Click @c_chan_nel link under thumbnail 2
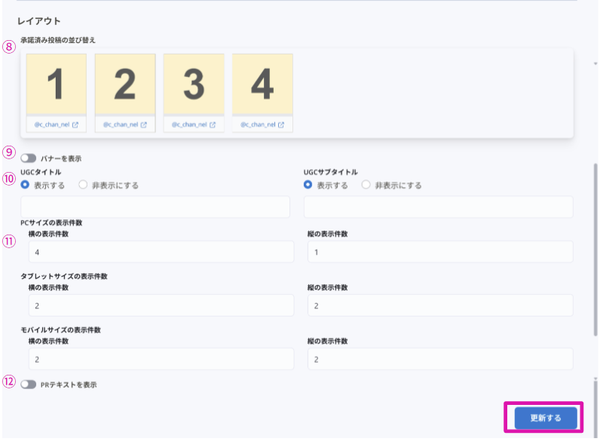Viewport: 600px width, 441px height. click(x=121, y=125)
